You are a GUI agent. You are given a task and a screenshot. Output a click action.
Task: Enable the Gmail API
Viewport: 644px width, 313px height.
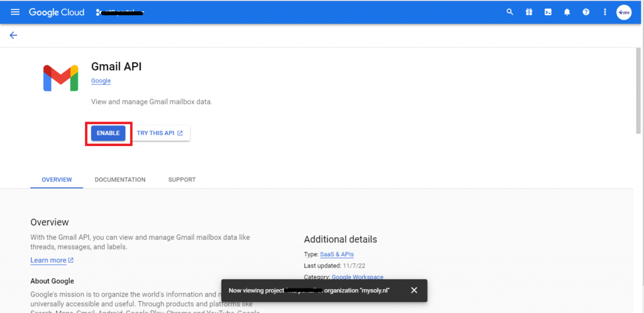tap(108, 134)
